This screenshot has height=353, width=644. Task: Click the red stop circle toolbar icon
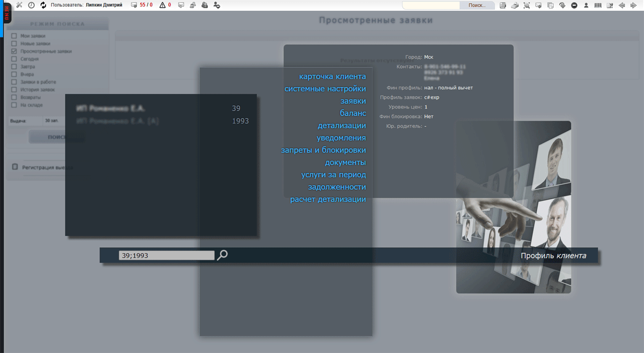click(x=574, y=5)
